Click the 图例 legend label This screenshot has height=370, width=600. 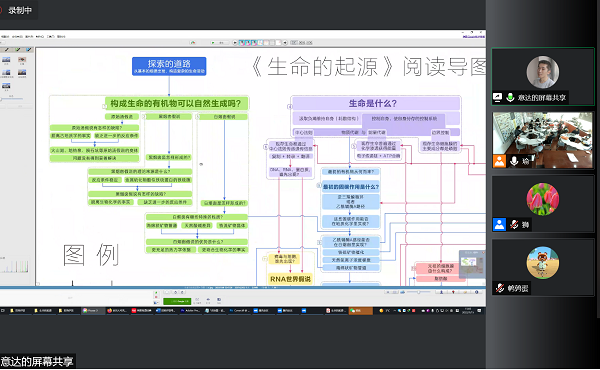[91, 255]
